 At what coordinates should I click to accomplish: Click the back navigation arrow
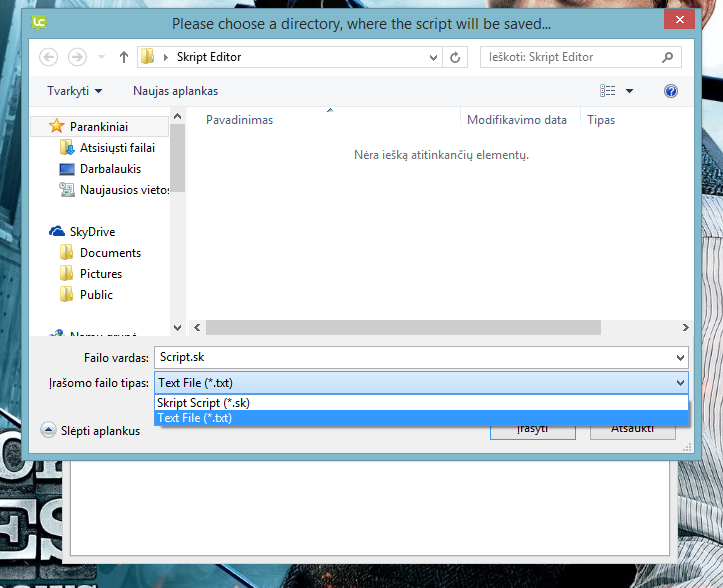(x=48, y=57)
